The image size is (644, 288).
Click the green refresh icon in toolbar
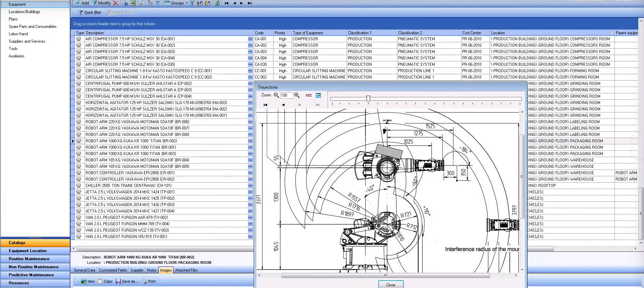[217, 3]
